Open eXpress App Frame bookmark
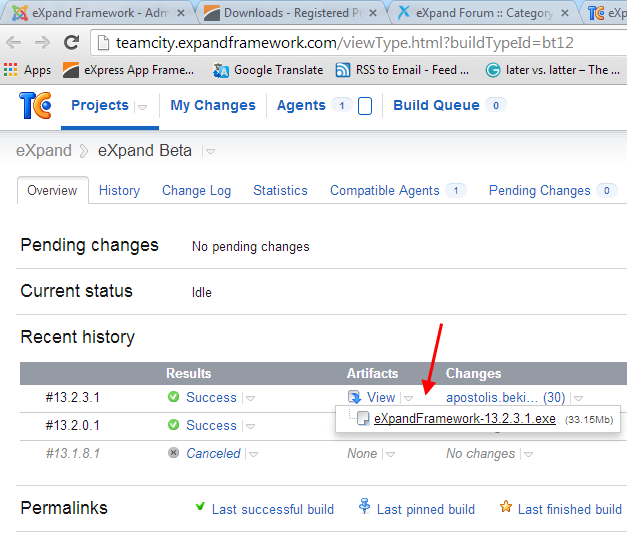This screenshot has height=549, width=627. [x=128, y=70]
